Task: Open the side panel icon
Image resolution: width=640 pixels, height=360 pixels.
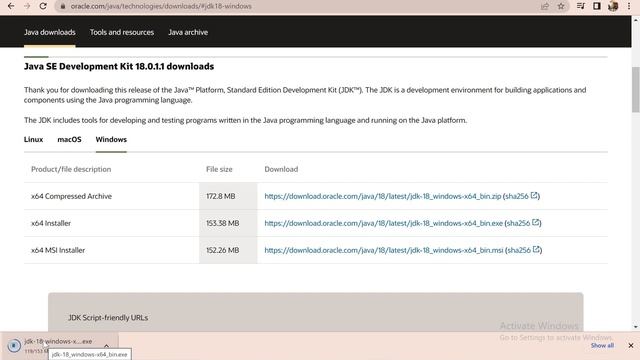Action: click(x=597, y=6)
